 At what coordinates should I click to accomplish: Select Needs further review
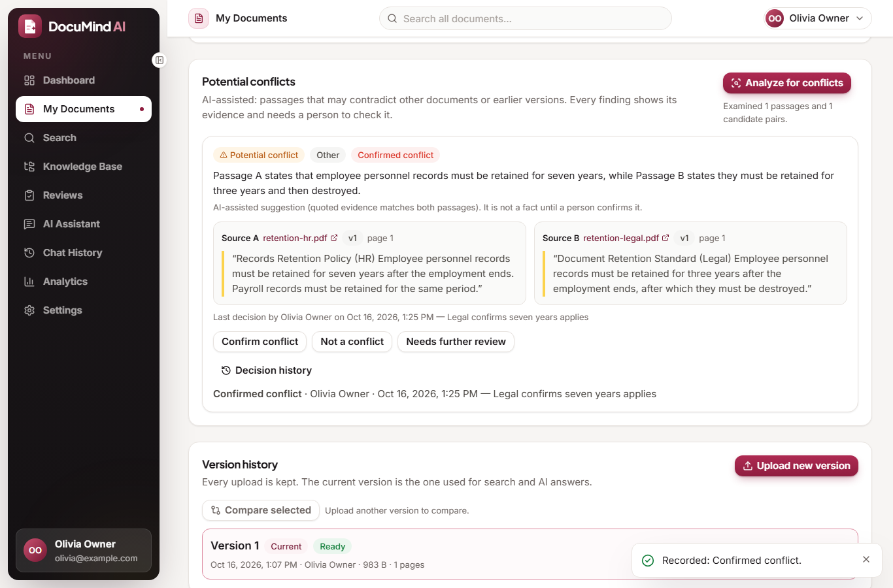[x=456, y=342]
